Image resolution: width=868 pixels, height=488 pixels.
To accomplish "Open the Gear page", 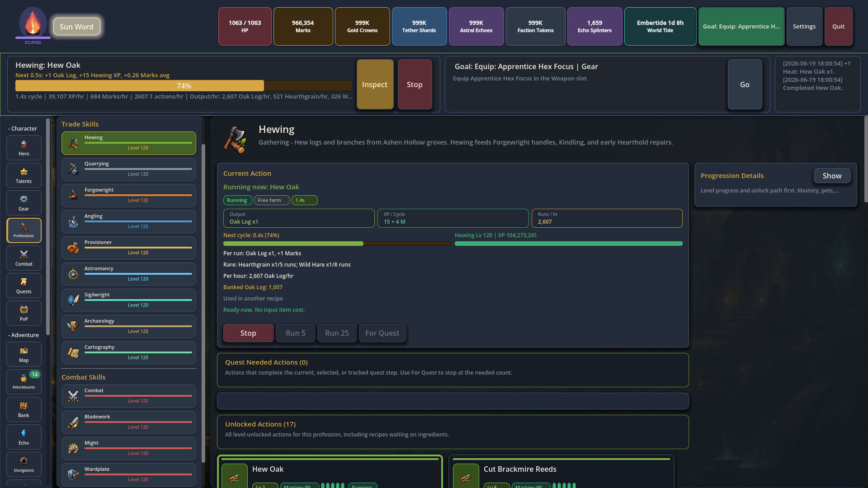I will coord(24,203).
